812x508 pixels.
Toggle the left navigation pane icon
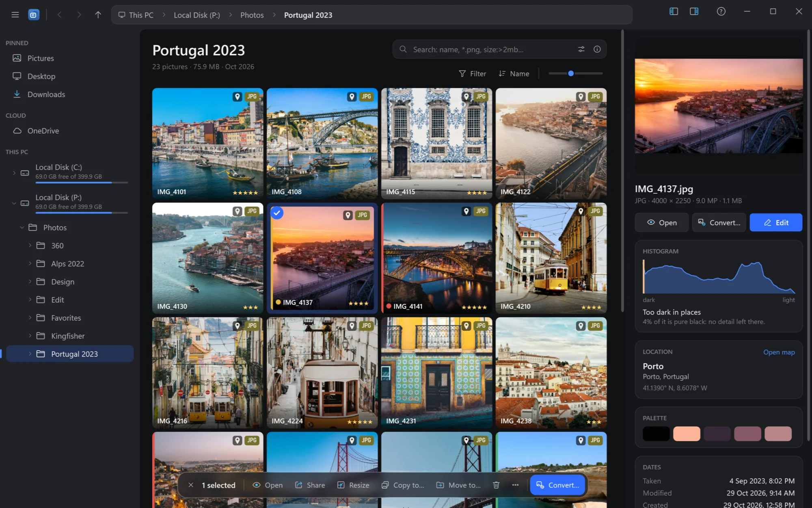[x=674, y=11]
